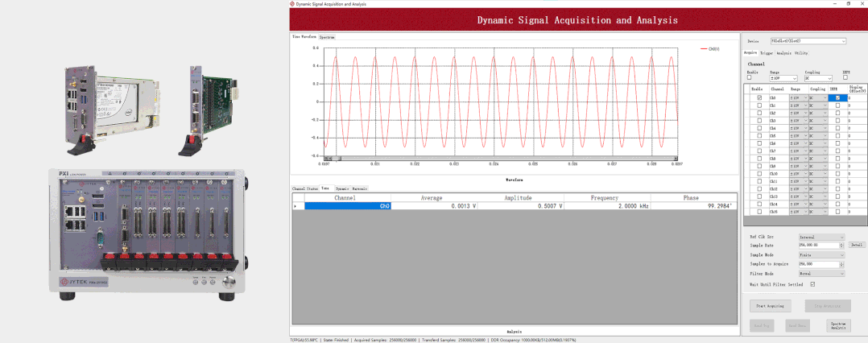The height and width of the screenshot is (343, 868).
Task: Toggle the Wait Until Filter Settled checkbox
Action: (x=812, y=284)
